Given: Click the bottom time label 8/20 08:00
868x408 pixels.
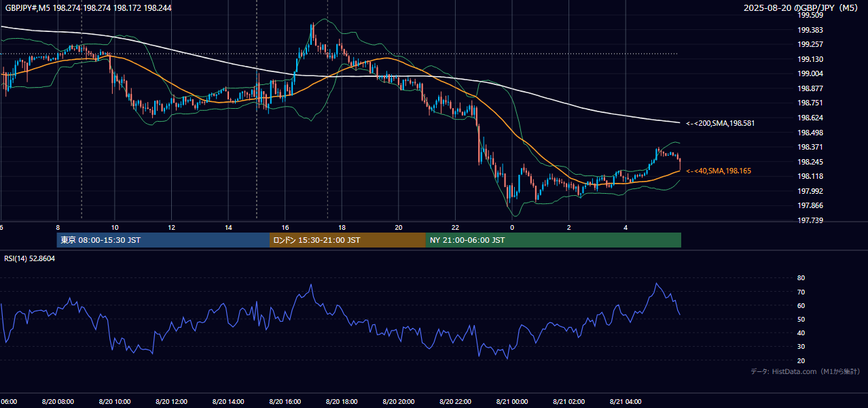Looking at the screenshot, I should (x=58, y=402).
